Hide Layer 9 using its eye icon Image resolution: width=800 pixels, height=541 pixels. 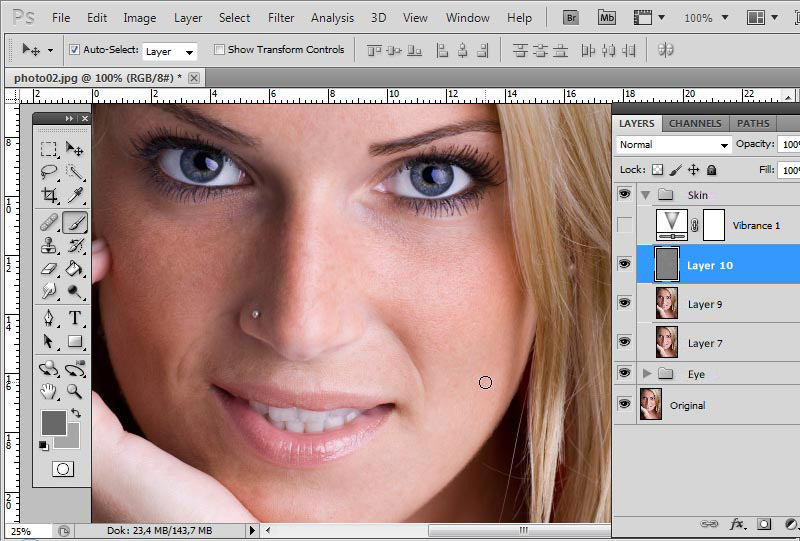pos(625,302)
